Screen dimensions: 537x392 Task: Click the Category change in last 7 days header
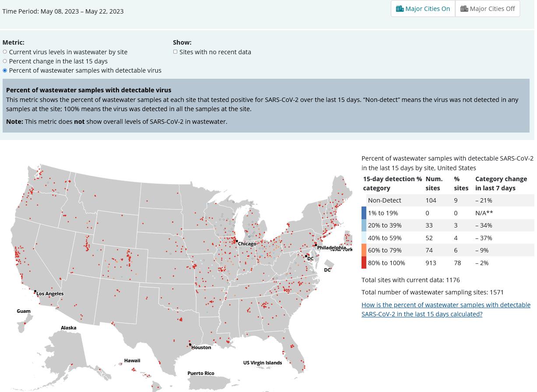point(501,183)
